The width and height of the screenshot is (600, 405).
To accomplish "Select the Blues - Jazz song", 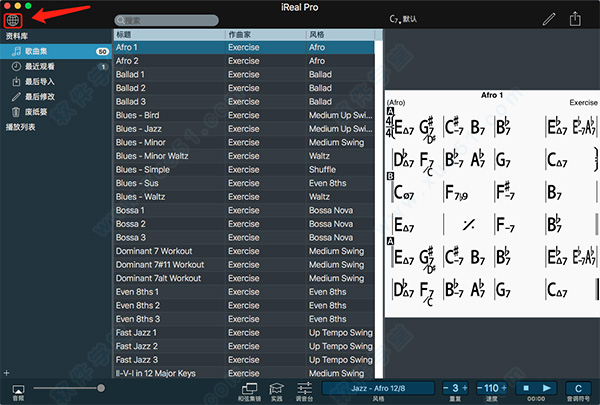I will click(244, 129).
